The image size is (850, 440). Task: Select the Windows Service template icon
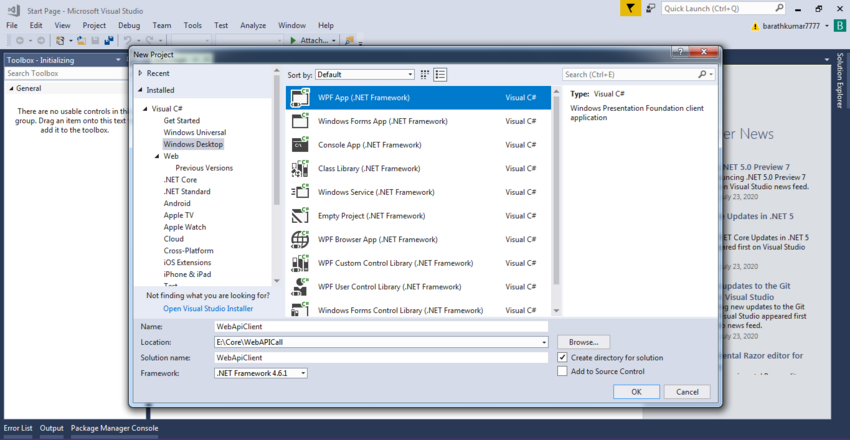click(x=299, y=192)
